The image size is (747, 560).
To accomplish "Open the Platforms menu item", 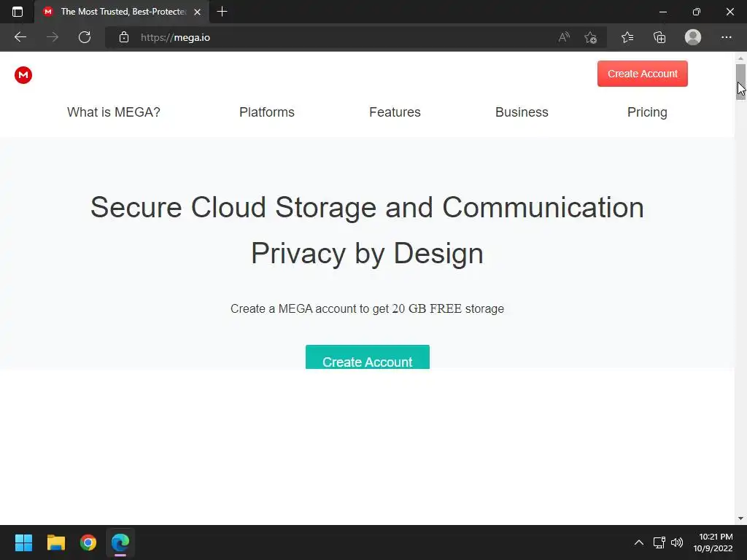I will tap(267, 112).
